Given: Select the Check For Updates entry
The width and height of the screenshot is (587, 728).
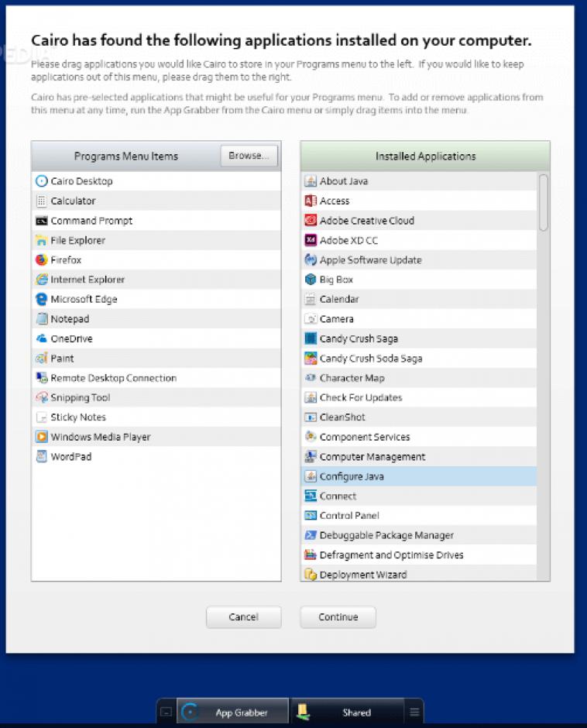Looking at the screenshot, I should click(x=418, y=397).
